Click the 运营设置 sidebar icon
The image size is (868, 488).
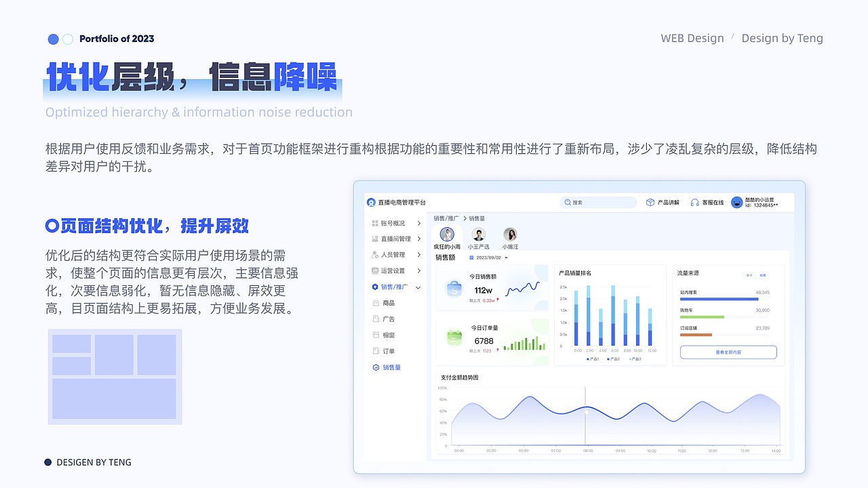click(x=375, y=270)
